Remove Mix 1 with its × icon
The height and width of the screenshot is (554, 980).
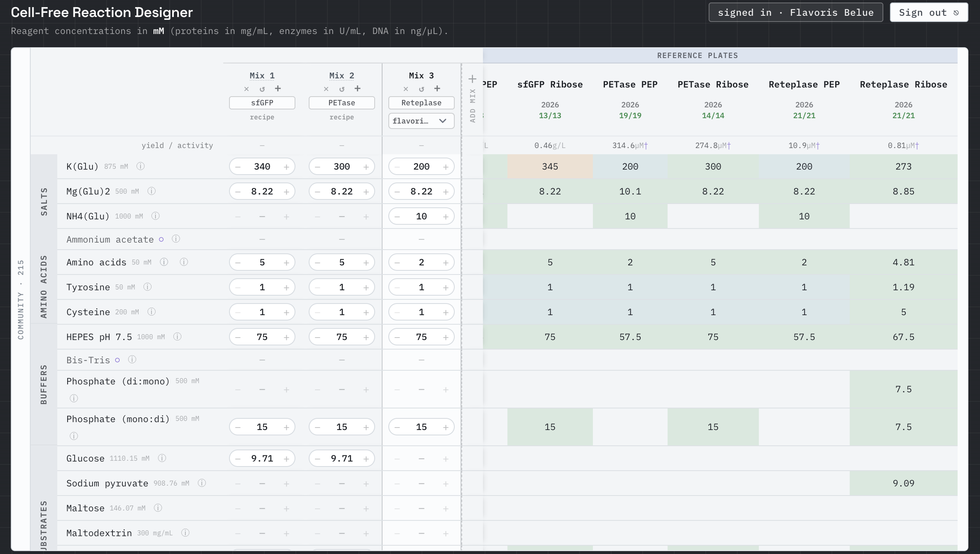pos(246,89)
